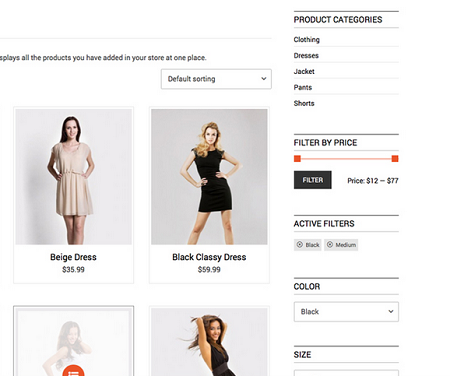This screenshot has width=450, height=376.
Task: Open the Beige Dress product image
Action: (x=74, y=177)
